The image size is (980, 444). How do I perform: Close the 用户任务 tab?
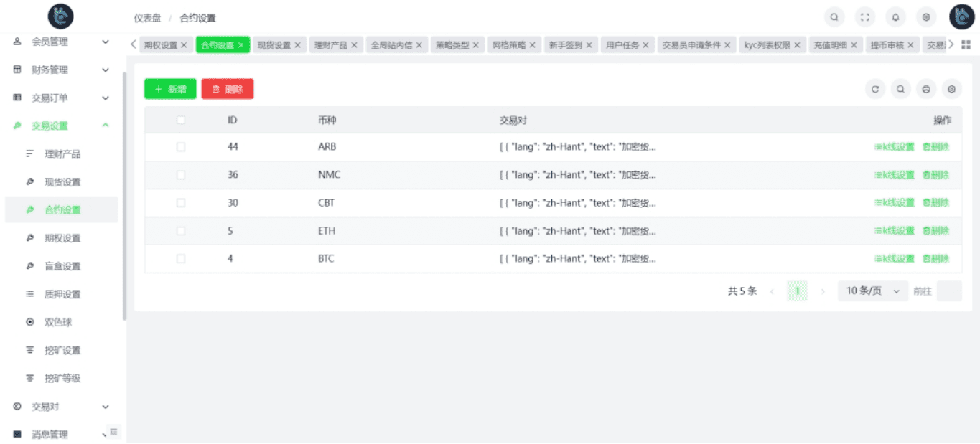[645, 45]
